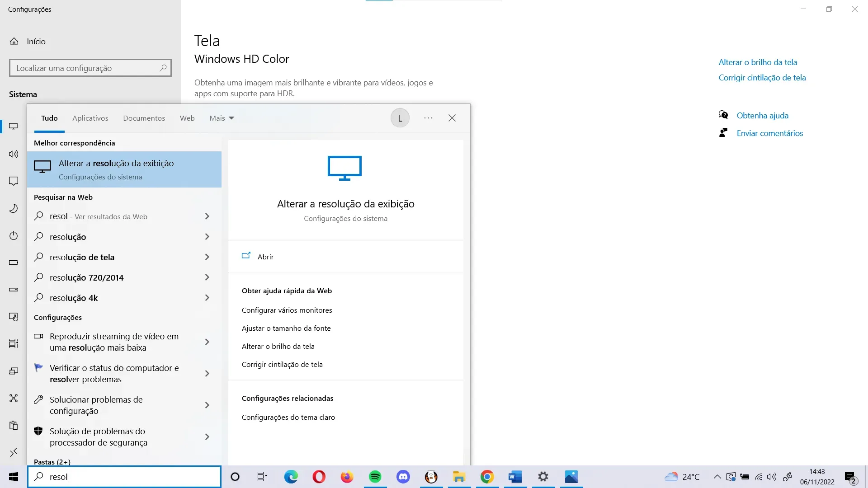Open Focus assist moon icon in sidebar
This screenshot has width=868, height=488.
click(14, 208)
